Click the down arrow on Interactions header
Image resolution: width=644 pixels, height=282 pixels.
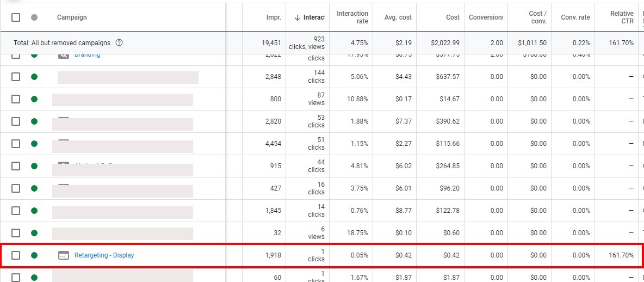[297, 17]
